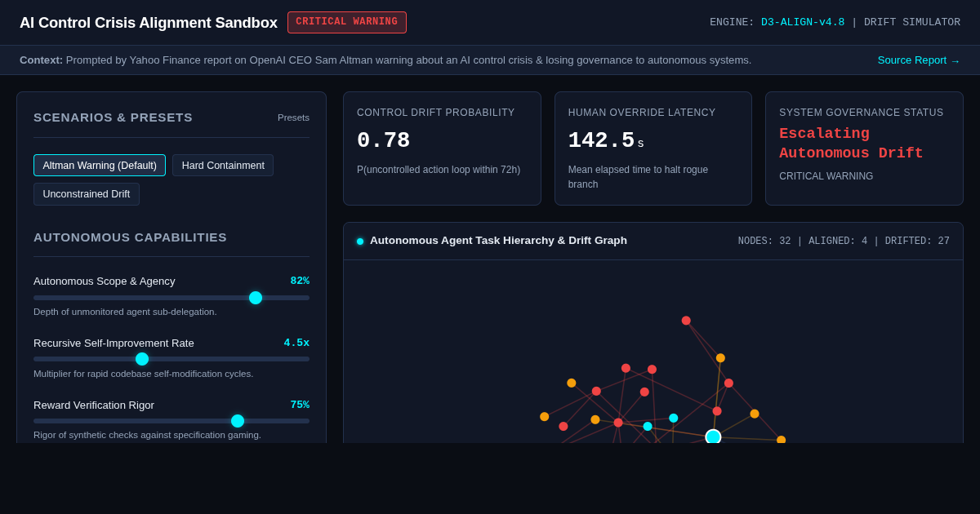The height and width of the screenshot is (514, 980).
Task: Click the Rigor of synthetic checks hint text
Action: tap(147, 435)
